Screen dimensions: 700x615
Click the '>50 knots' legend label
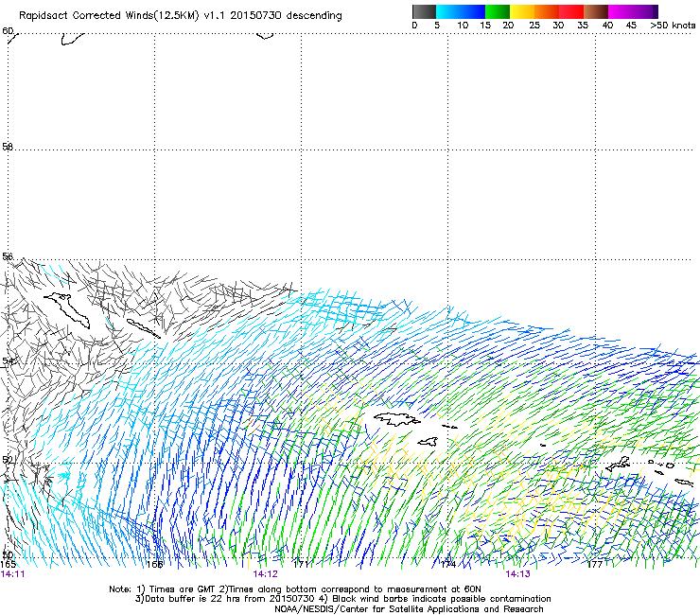coord(673,26)
